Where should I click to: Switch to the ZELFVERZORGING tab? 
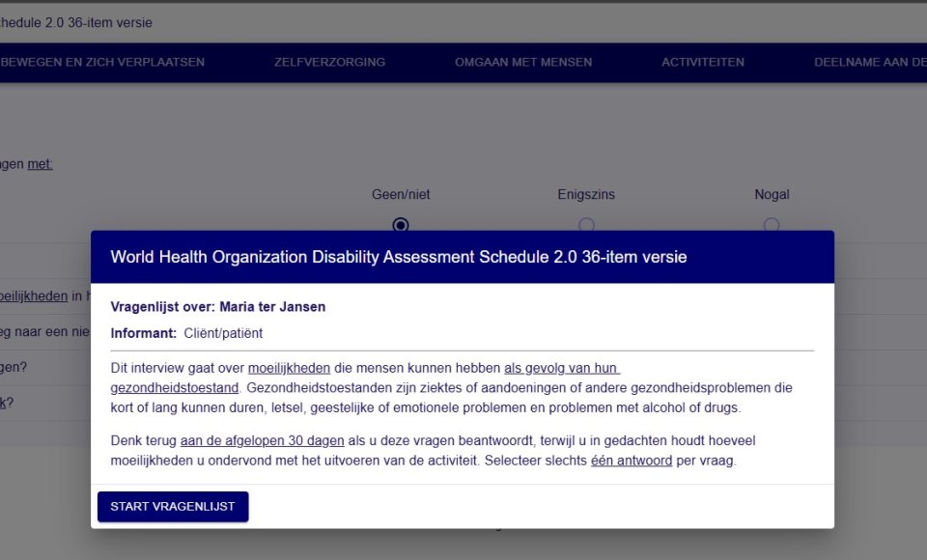[329, 62]
